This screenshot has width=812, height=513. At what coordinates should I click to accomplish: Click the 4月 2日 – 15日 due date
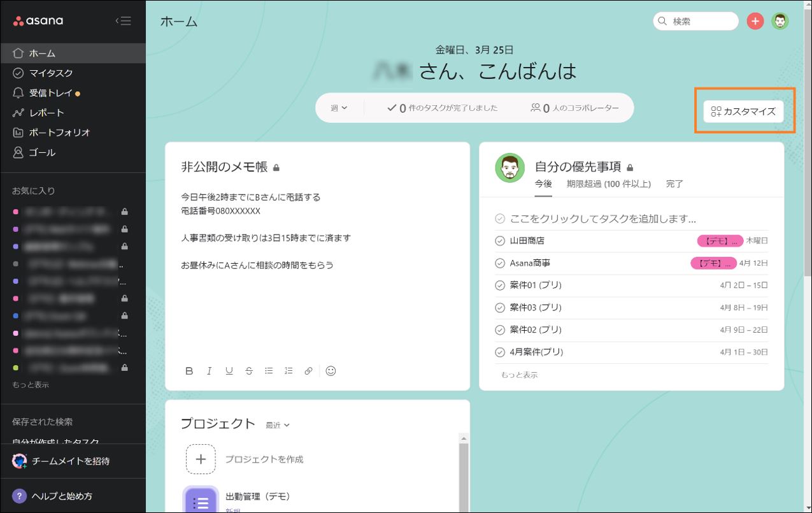point(744,285)
